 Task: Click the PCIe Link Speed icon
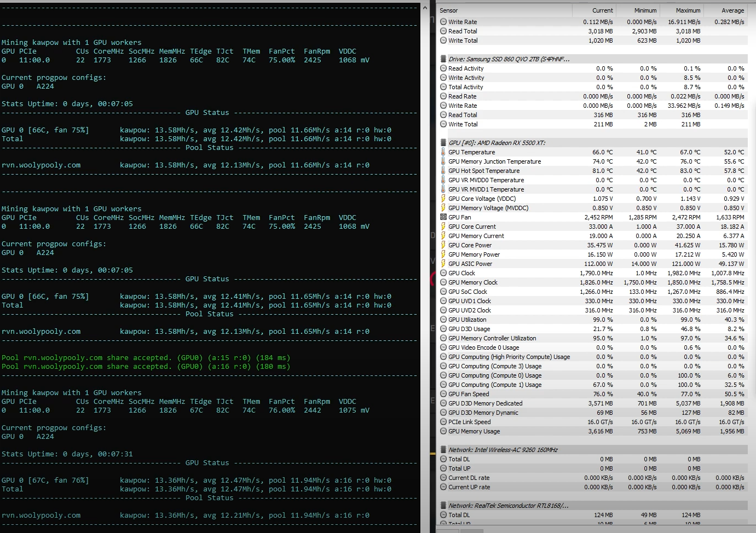point(443,422)
